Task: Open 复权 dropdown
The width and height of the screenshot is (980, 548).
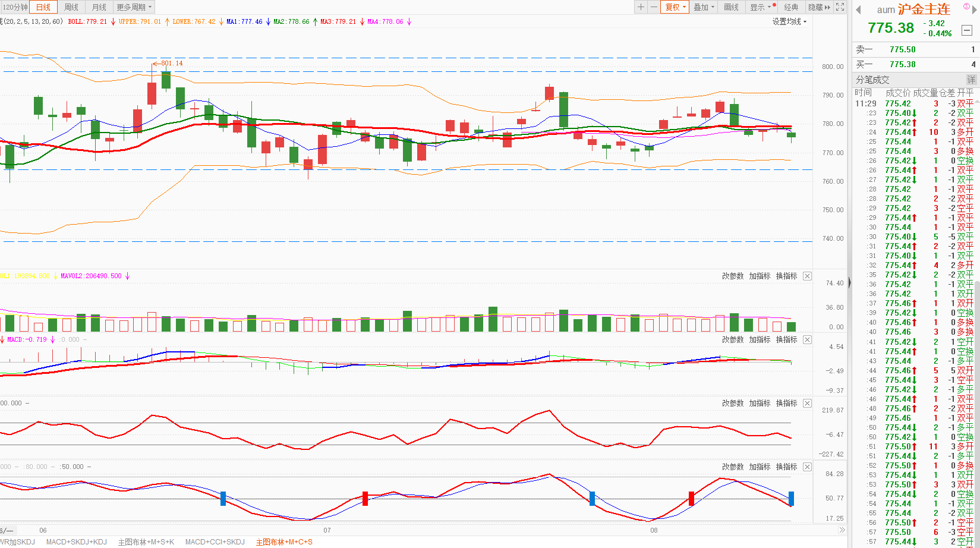Action: click(675, 7)
